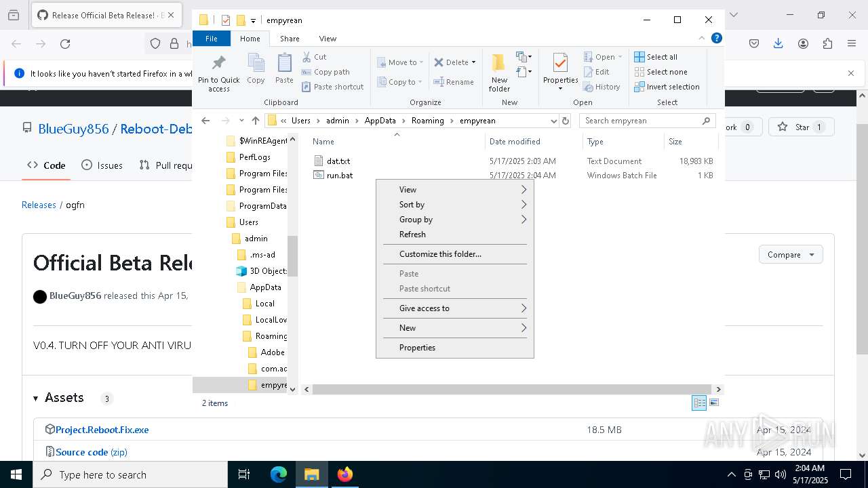The width and height of the screenshot is (868, 488).
Task: Switch to the Share ribbon tab
Action: click(290, 39)
